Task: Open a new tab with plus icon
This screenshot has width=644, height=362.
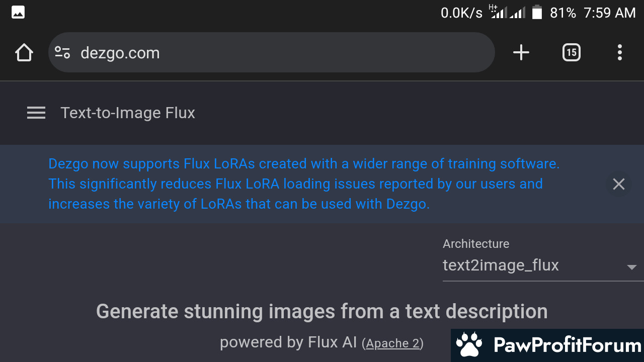Action: point(521,52)
